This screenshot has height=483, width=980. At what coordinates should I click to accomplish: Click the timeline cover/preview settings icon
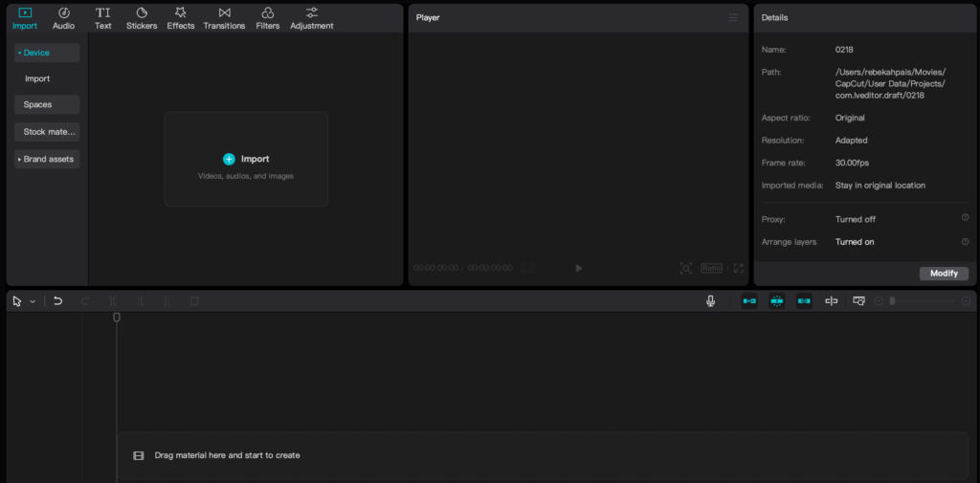pyautogui.click(x=859, y=301)
